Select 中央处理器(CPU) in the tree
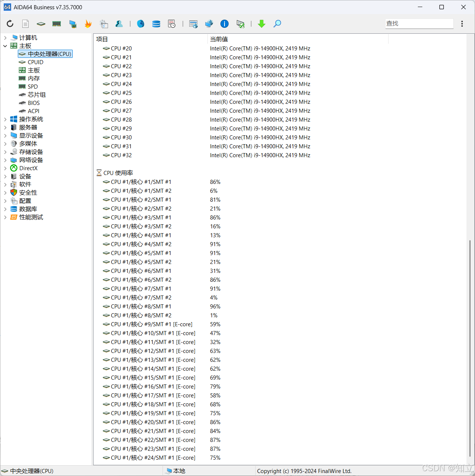Screen dimensions: 475x476 (x=45, y=54)
